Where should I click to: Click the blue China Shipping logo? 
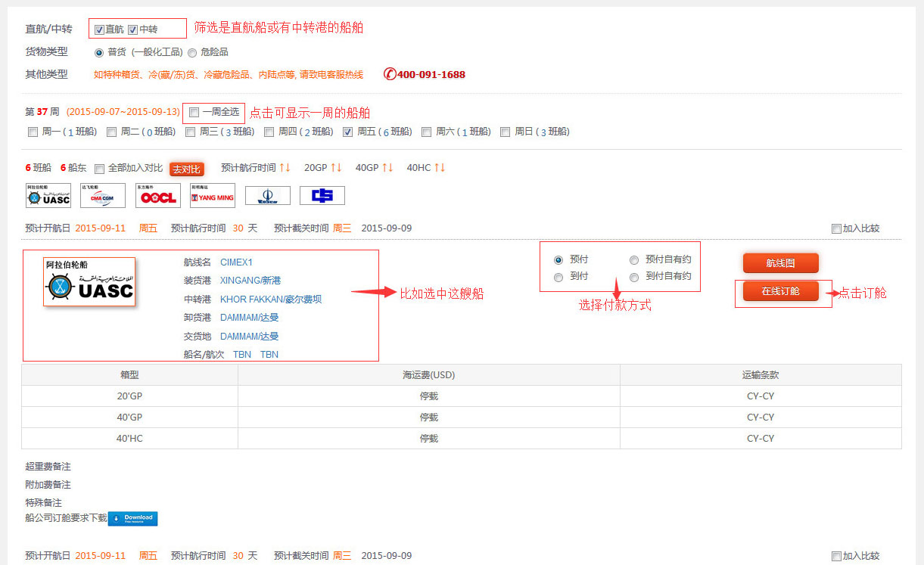[x=322, y=195]
